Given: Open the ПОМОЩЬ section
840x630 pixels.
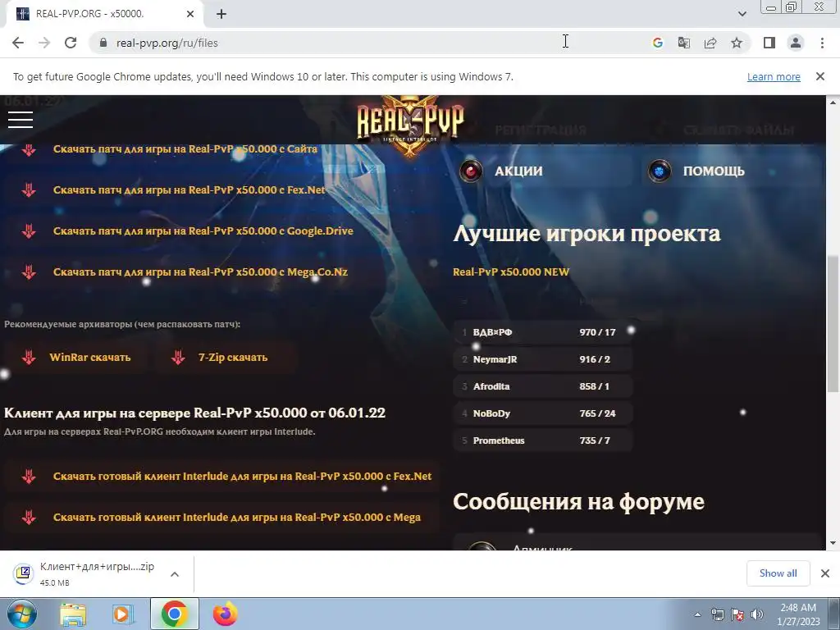Looking at the screenshot, I should 731,171.
